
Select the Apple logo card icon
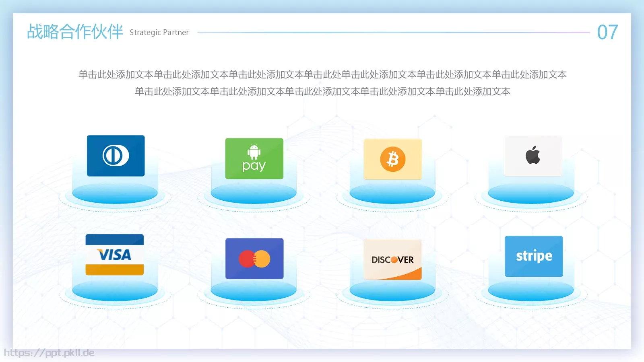click(533, 156)
